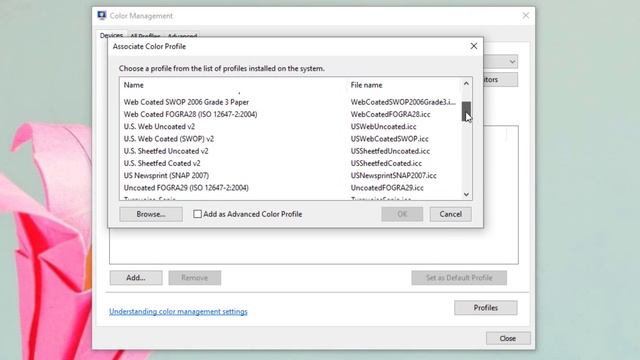Click the Browse... button
Screen dimensions: 640x360
151,214
